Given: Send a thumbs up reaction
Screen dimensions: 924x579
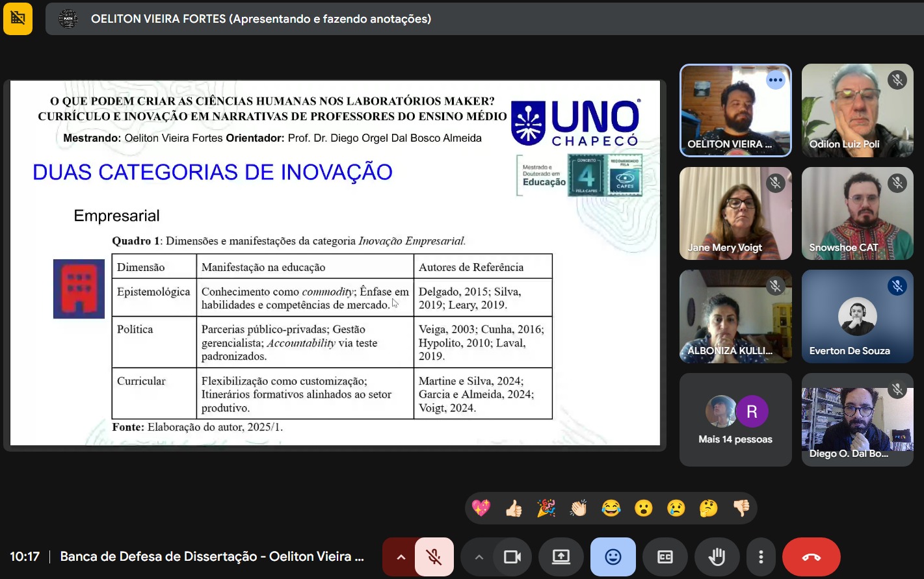Looking at the screenshot, I should [514, 508].
